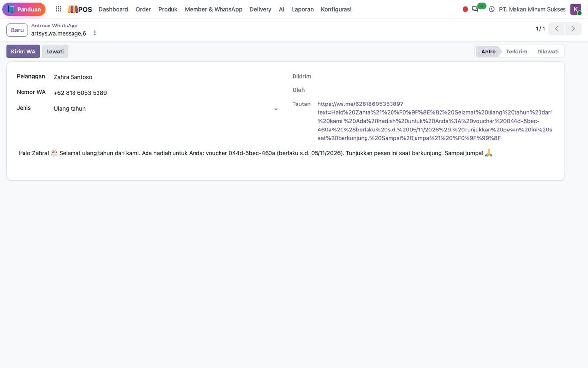The height and width of the screenshot is (368, 588).
Task: Click the record name artsys.wa.message,6
Action: [x=59, y=33]
